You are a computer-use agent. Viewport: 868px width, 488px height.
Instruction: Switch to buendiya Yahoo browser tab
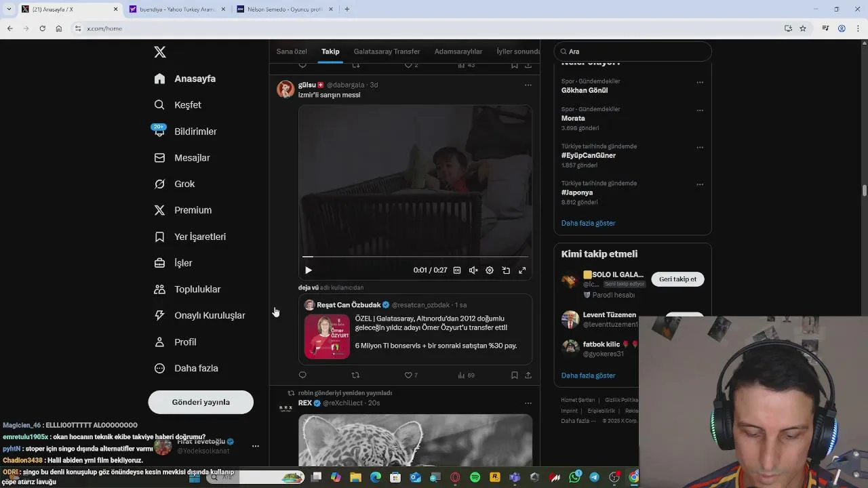[178, 9]
